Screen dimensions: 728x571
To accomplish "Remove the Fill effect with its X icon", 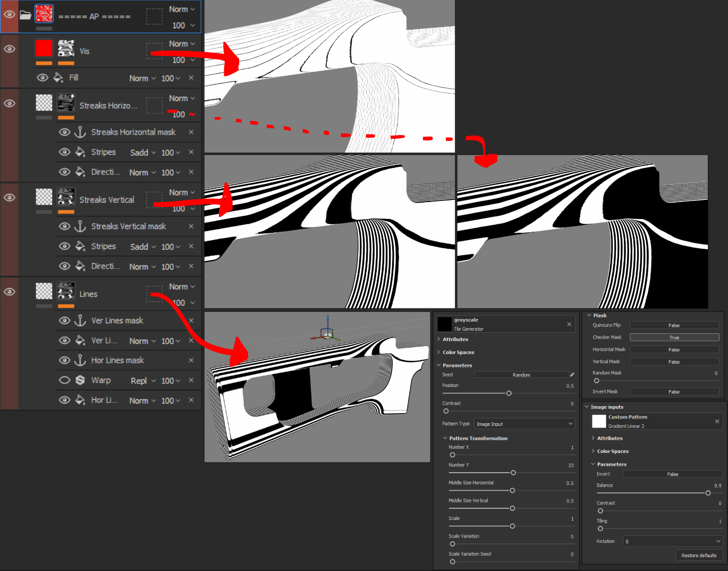I will pos(191,78).
